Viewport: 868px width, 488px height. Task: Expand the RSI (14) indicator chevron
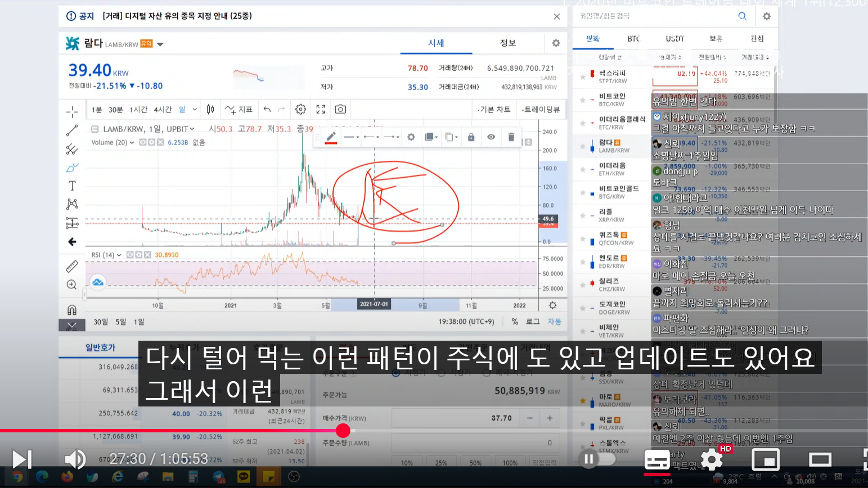[119, 255]
